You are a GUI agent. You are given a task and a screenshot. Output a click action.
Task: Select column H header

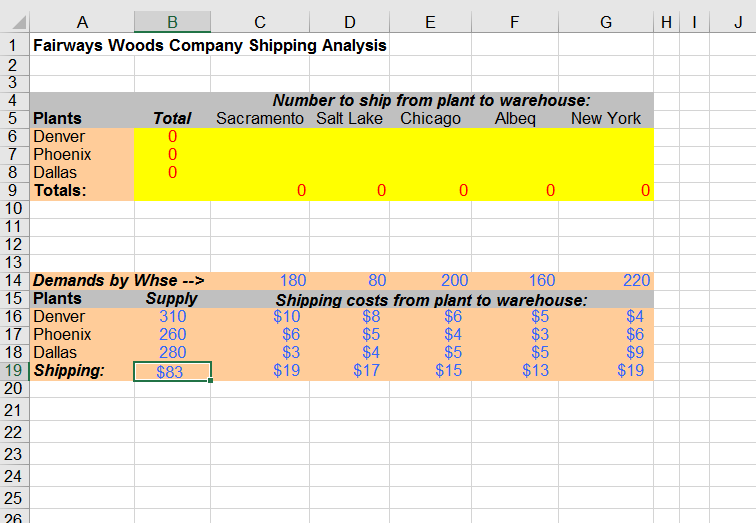click(666, 22)
